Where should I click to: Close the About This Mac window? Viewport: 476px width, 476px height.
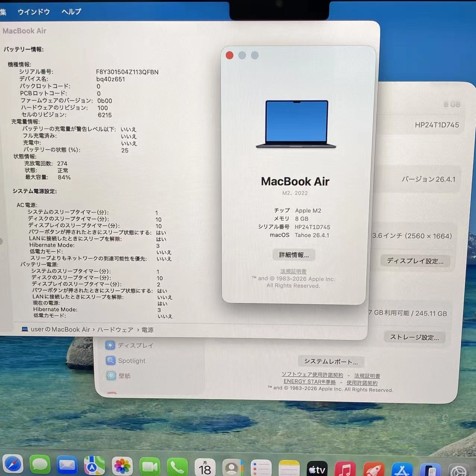point(229,56)
